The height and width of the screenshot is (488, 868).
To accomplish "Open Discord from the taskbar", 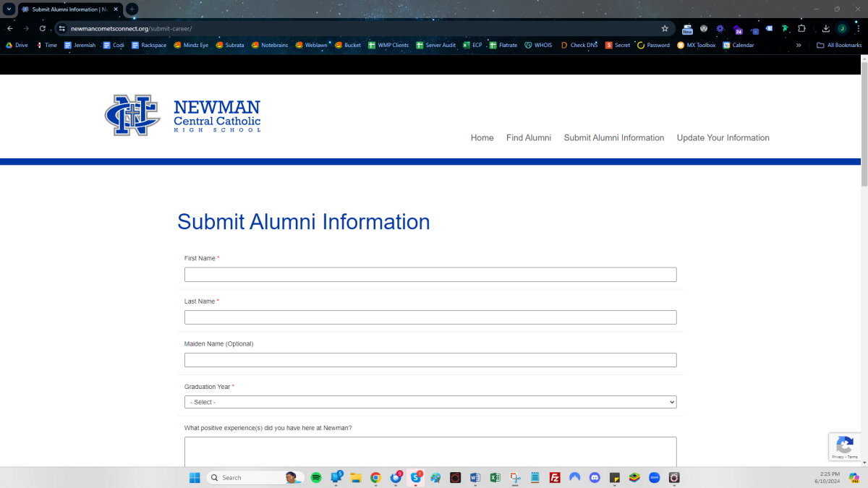I will (595, 478).
